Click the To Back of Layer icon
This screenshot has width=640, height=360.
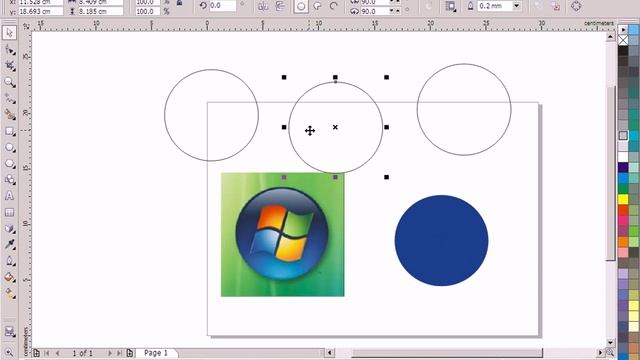point(555,6)
